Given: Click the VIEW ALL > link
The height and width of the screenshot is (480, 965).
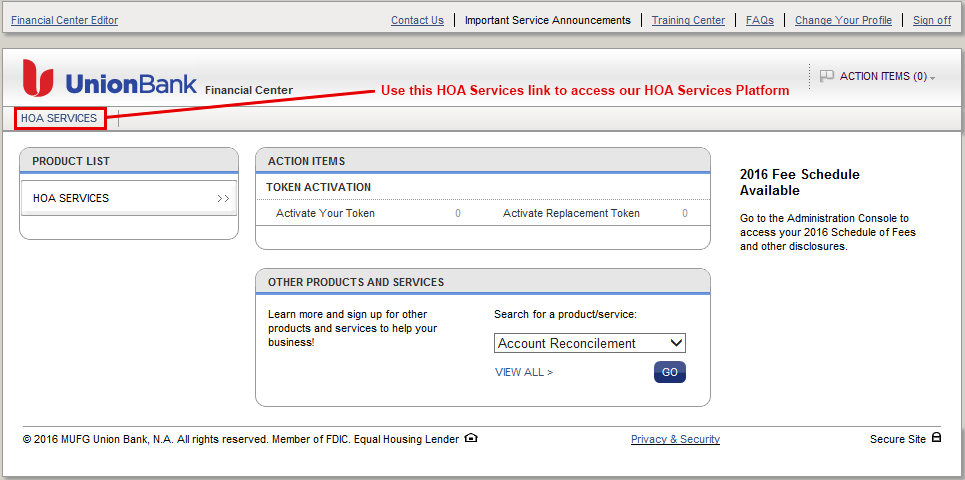Looking at the screenshot, I should tap(524, 372).
